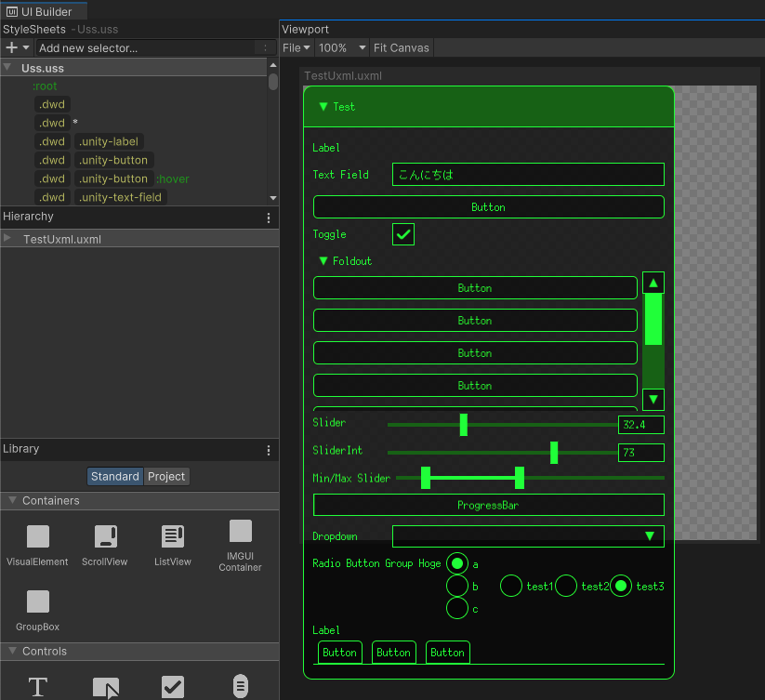Image resolution: width=765 pixels, height=700 pixels.
Task: Select the ListView container icon
Action: (x=173, y=537)
